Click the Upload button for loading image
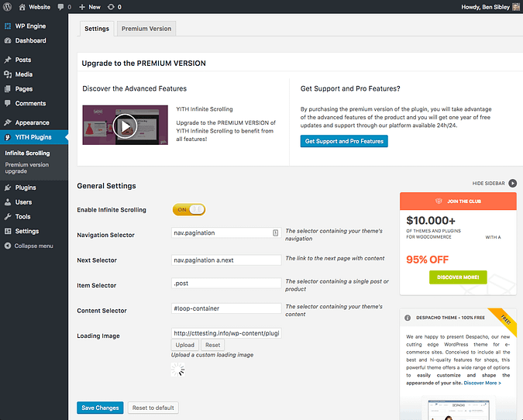 pos(184,345)
